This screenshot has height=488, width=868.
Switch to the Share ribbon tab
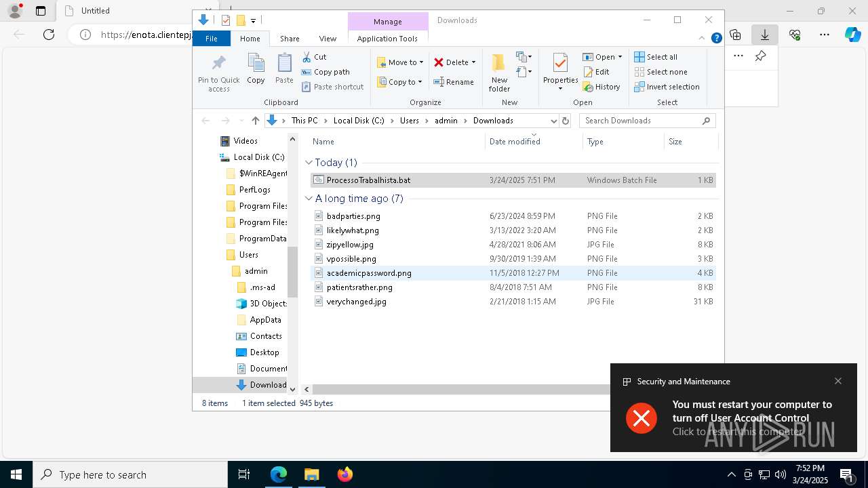[x=290, y=39]
